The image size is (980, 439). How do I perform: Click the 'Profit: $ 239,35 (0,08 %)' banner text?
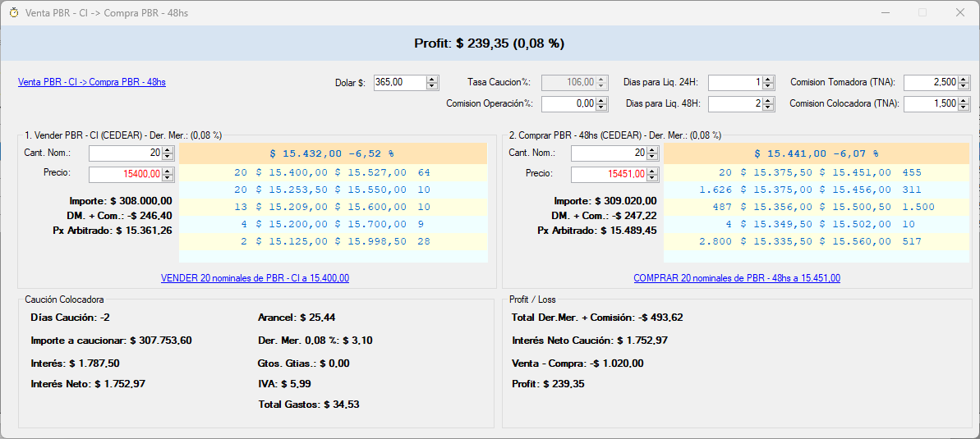[x=490, y=43]
